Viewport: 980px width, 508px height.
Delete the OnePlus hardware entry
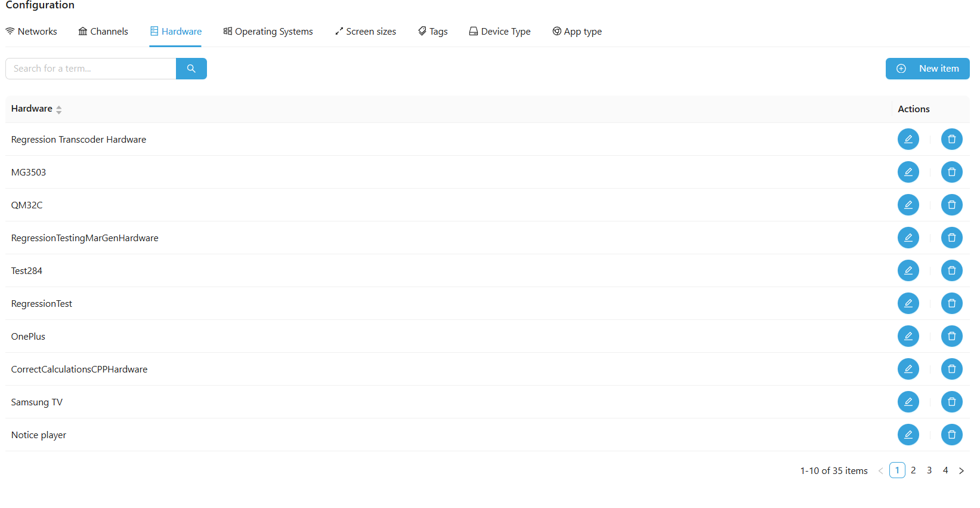tap(951, 336)
